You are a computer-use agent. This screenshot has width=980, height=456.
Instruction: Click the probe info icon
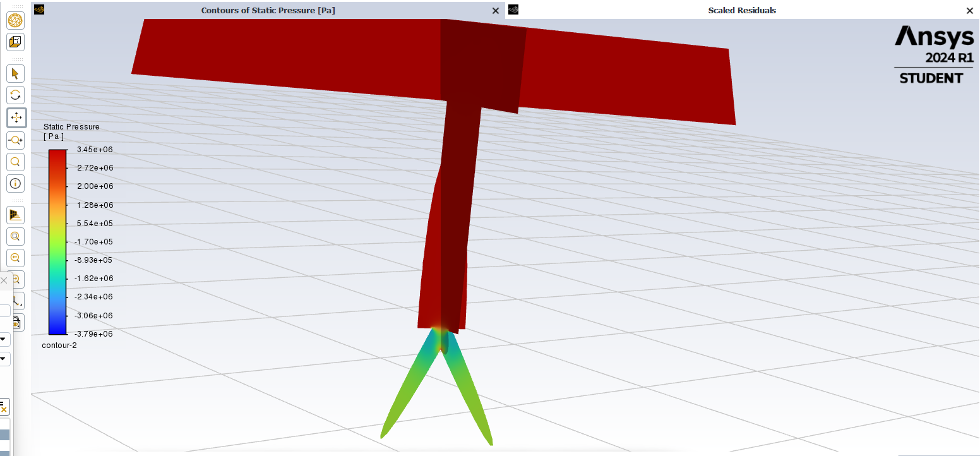[16, 184]
